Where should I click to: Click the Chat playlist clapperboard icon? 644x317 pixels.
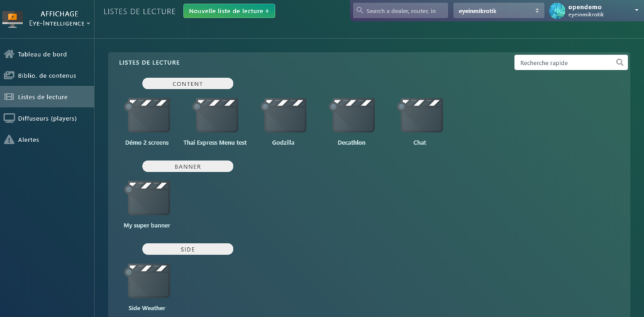[x=421, y=116]
